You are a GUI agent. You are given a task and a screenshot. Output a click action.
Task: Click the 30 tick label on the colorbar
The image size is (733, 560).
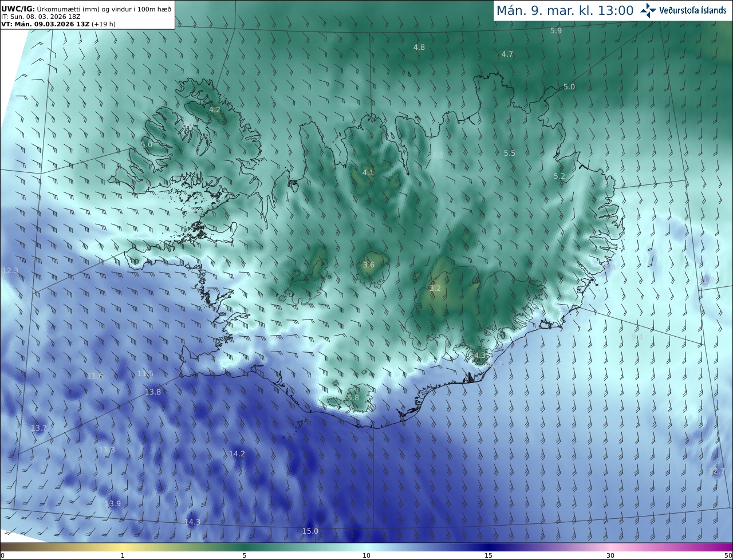pos(610,555)
